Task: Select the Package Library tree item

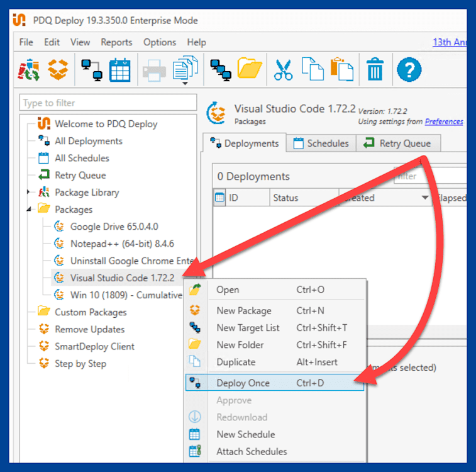Action: click(87, 193)
